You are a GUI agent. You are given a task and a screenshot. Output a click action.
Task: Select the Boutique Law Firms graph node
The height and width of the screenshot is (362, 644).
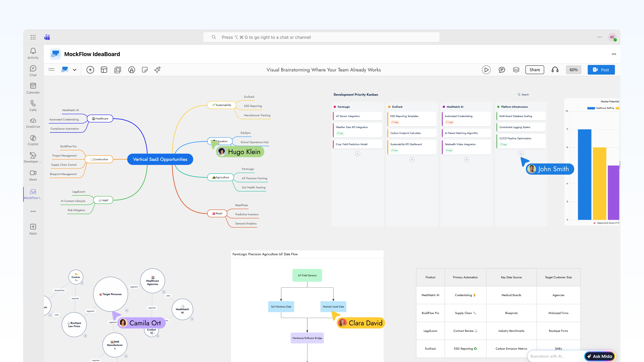[x=74, y=324]
